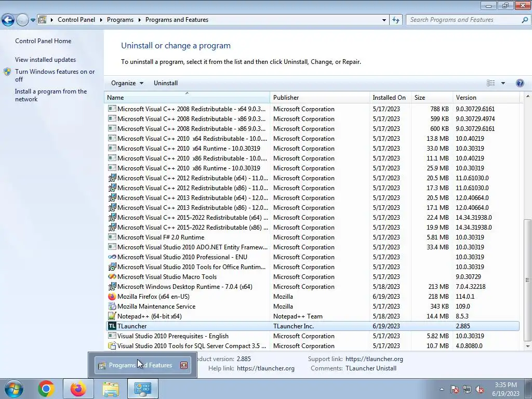Close the Programs and Features taskbar preview
The height and width of the screenshot is (399, 532).
point(183,365)
